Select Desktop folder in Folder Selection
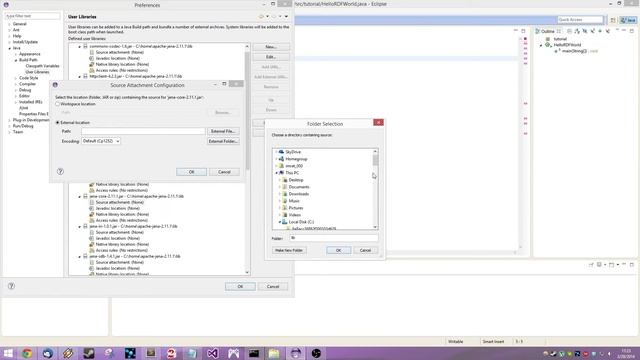The width and height of the screenshot is (640, 360). [x=296, y=180]
